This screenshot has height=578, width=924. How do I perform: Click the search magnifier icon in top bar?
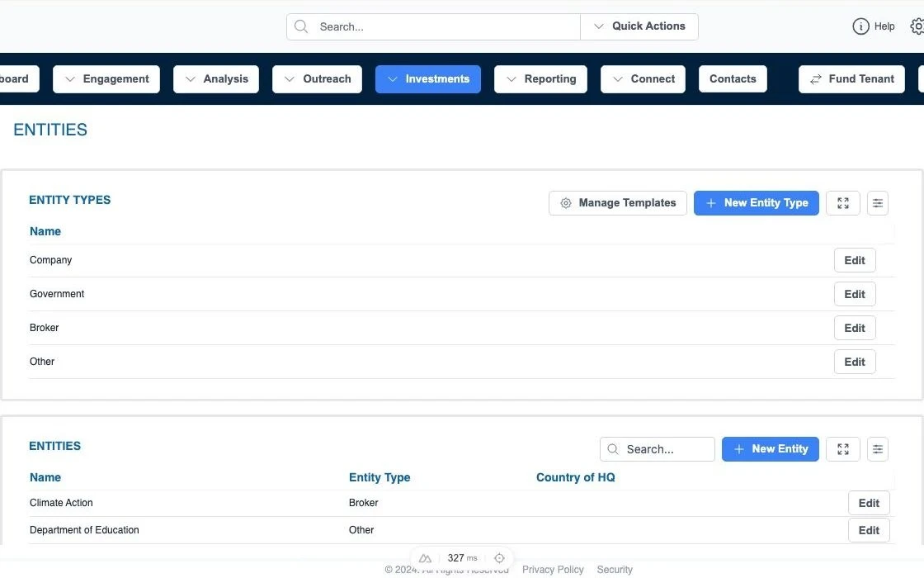(x=300, y=26)
